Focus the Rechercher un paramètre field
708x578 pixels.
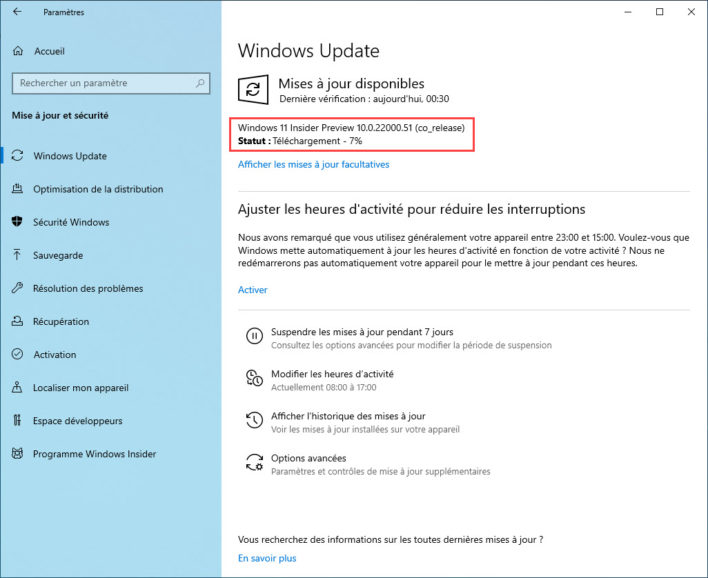click(111, 83)
